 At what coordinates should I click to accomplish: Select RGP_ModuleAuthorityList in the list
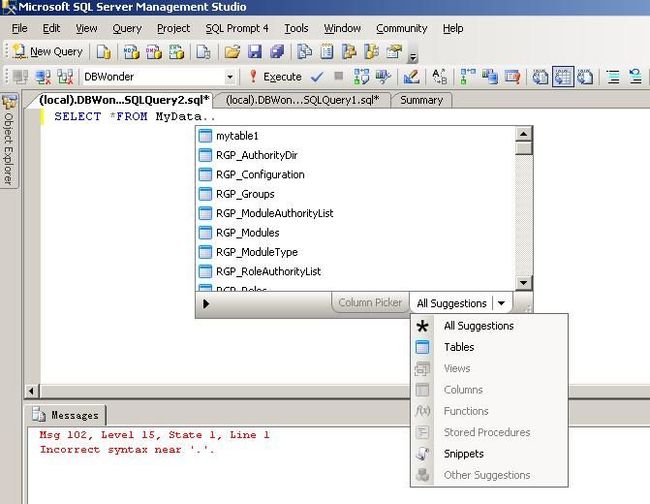[355, 213]
